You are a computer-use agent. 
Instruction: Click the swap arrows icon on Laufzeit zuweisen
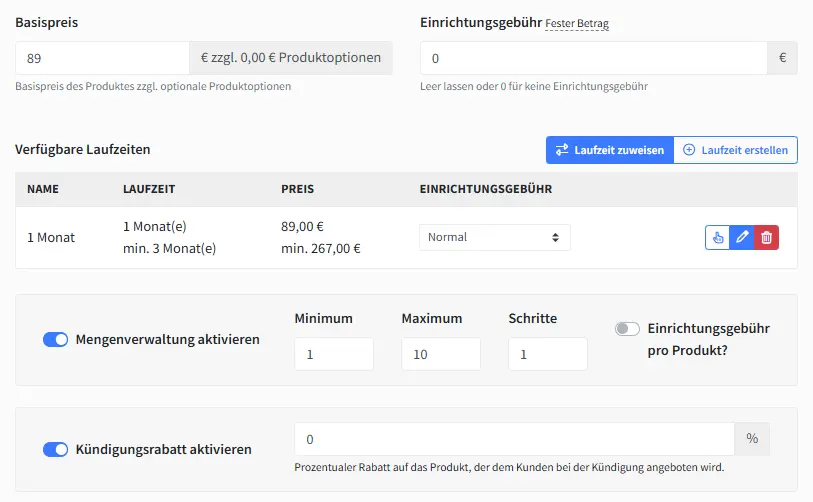(562, 150)
